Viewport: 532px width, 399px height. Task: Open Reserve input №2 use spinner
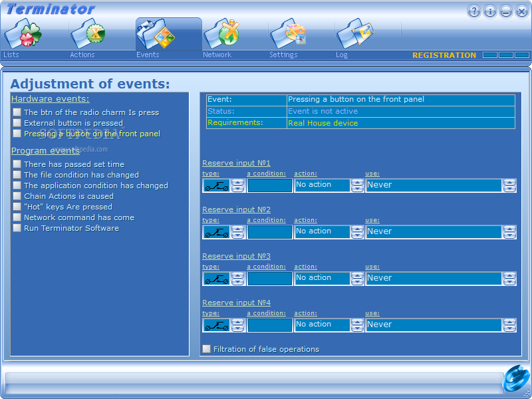coord(509,232)
